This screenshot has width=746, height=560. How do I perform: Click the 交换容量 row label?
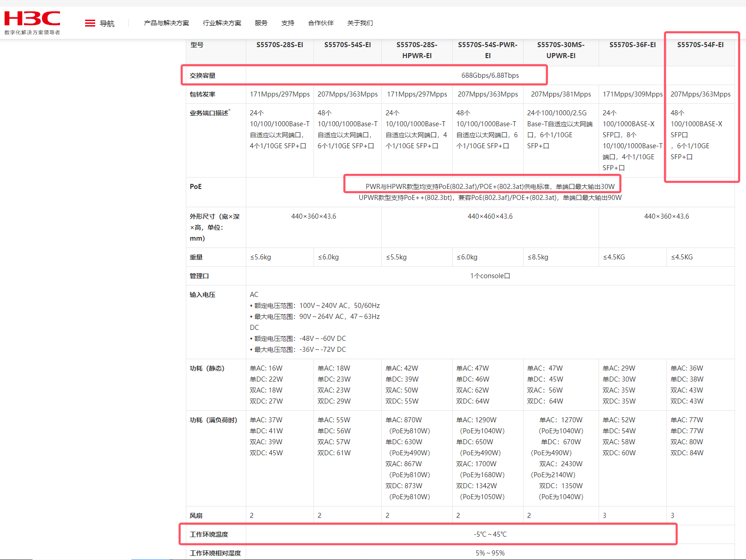click(x=202, y=75)
